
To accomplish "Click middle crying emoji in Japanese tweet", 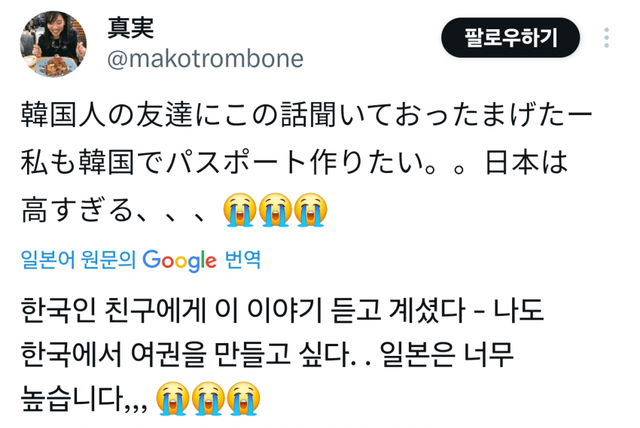I will coord(275,210).
